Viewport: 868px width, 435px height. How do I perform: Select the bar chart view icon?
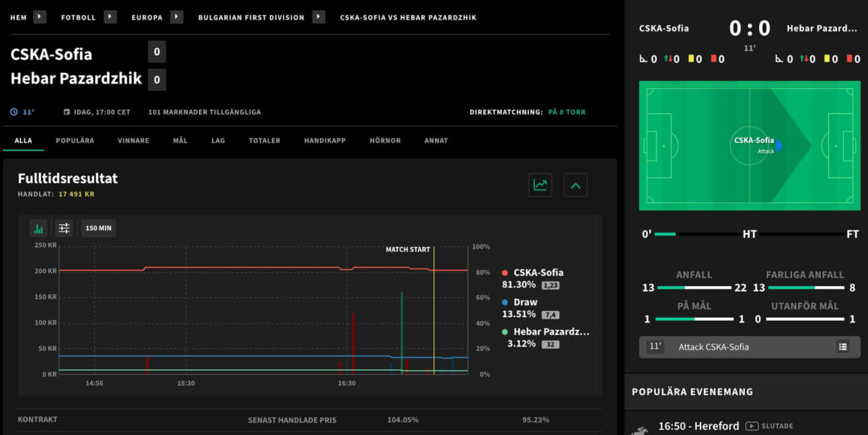click(x=38, y=228)
